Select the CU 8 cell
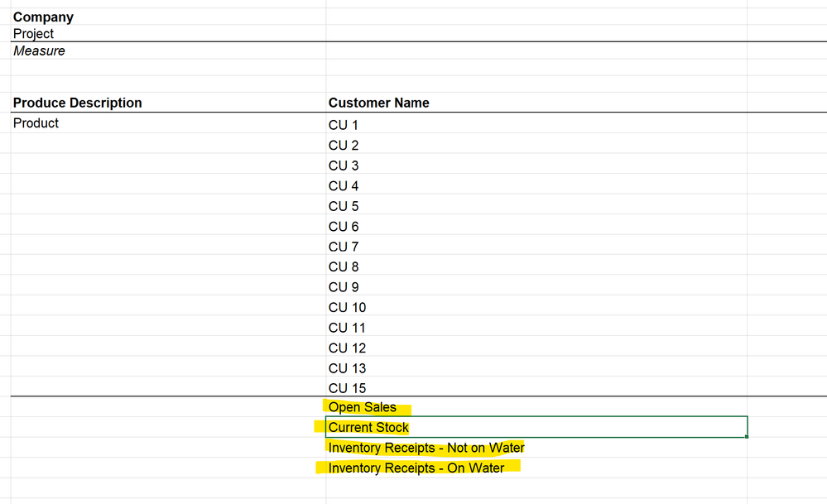This screenshot has width=827, height=504. click(536, 266)
